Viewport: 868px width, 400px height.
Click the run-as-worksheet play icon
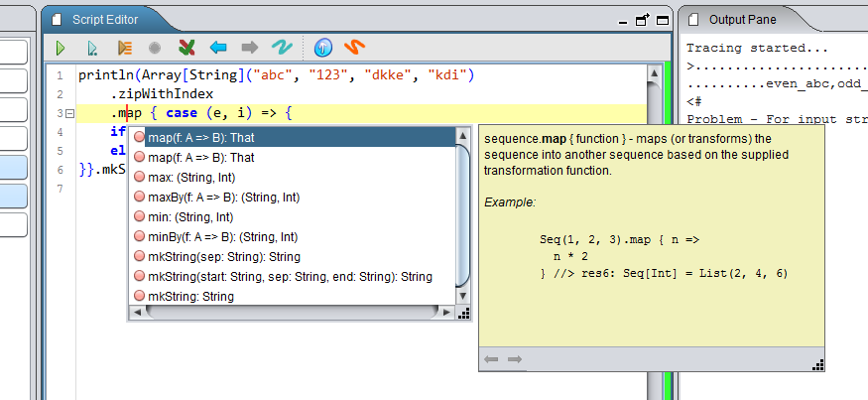click(x=92, y=49)
